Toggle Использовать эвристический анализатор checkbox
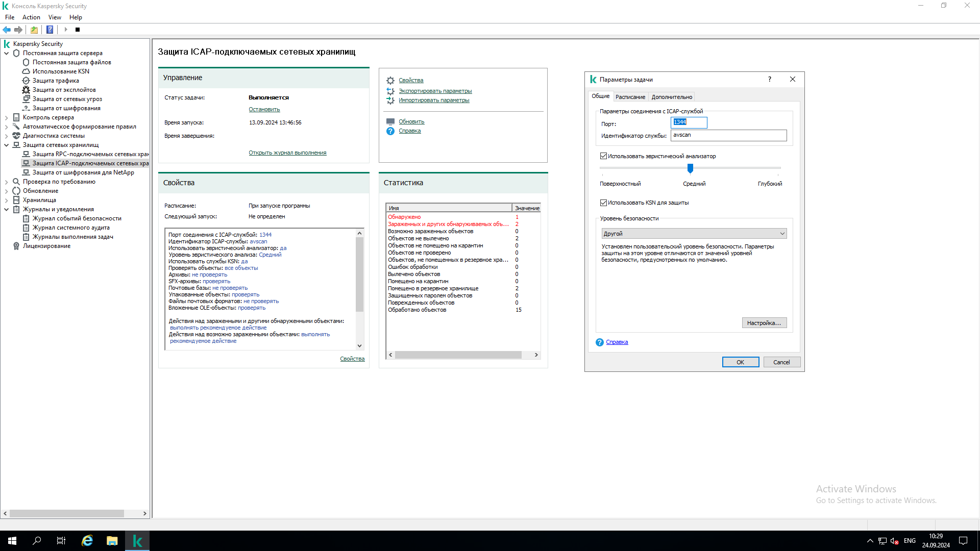 (603, 156)
